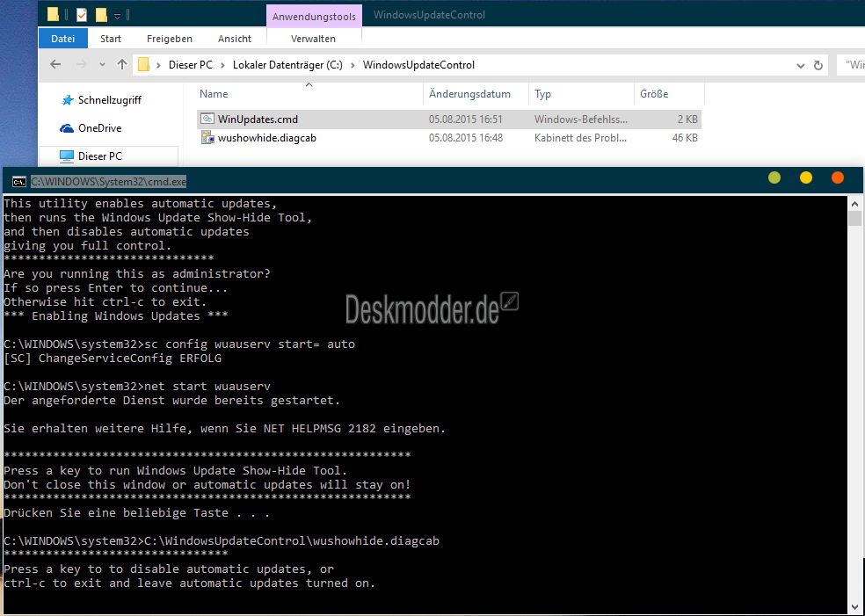Click the WinUpdates.cmd file icon
Screen dimensions: 865x616
(207, 119)
